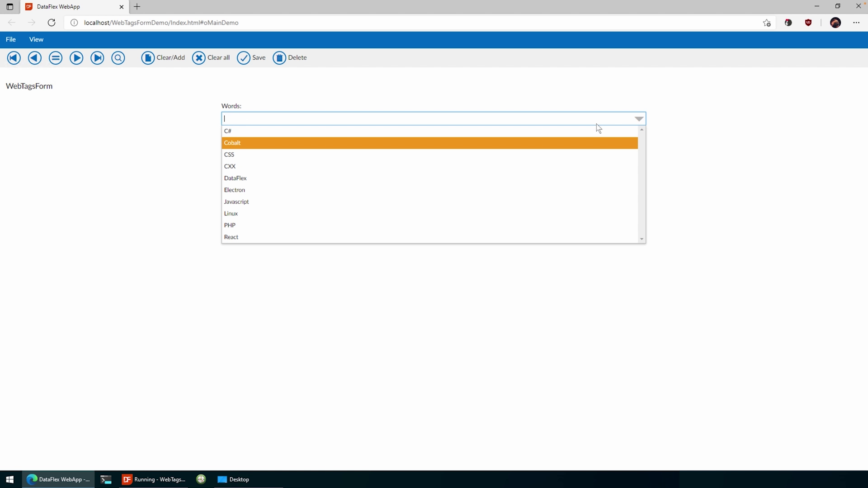Click list scrollbar down arrow
The image size is (868, 488).
642,239
